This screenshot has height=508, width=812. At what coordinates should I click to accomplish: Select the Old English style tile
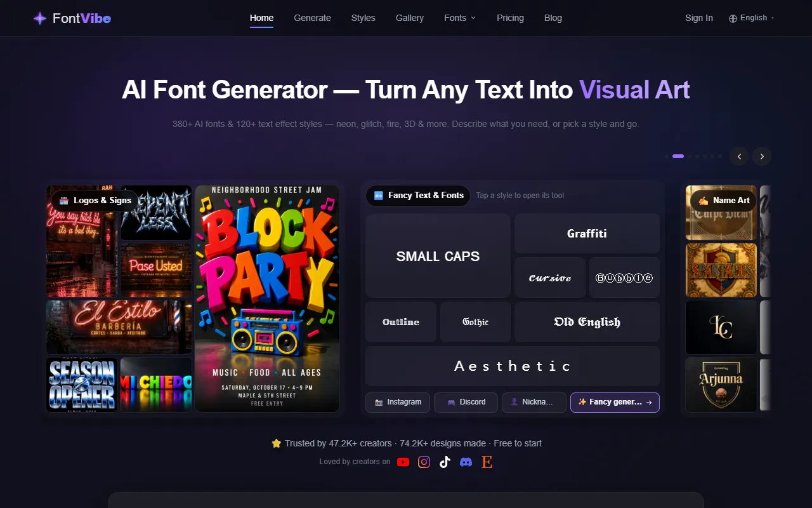click(587, 322)
